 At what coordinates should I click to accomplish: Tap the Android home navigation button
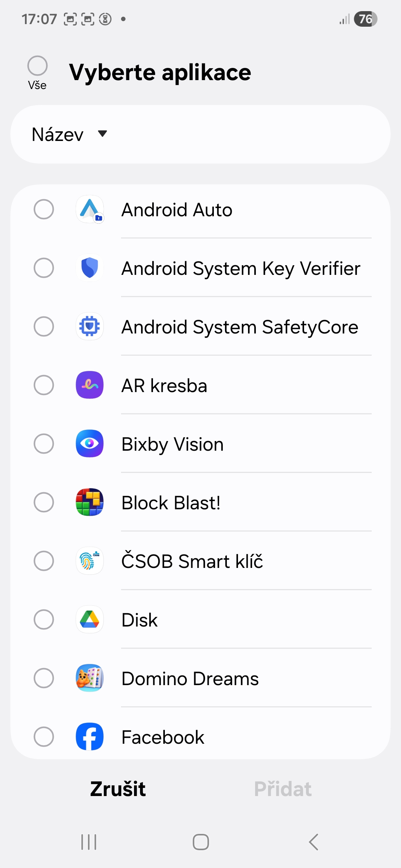click(200, 842)
